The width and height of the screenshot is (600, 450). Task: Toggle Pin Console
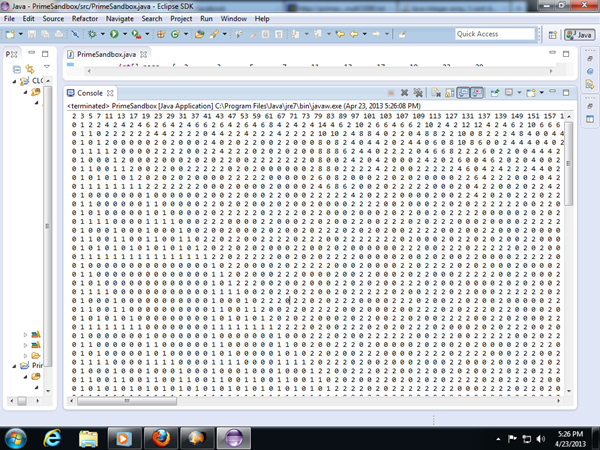click(495, 93)
